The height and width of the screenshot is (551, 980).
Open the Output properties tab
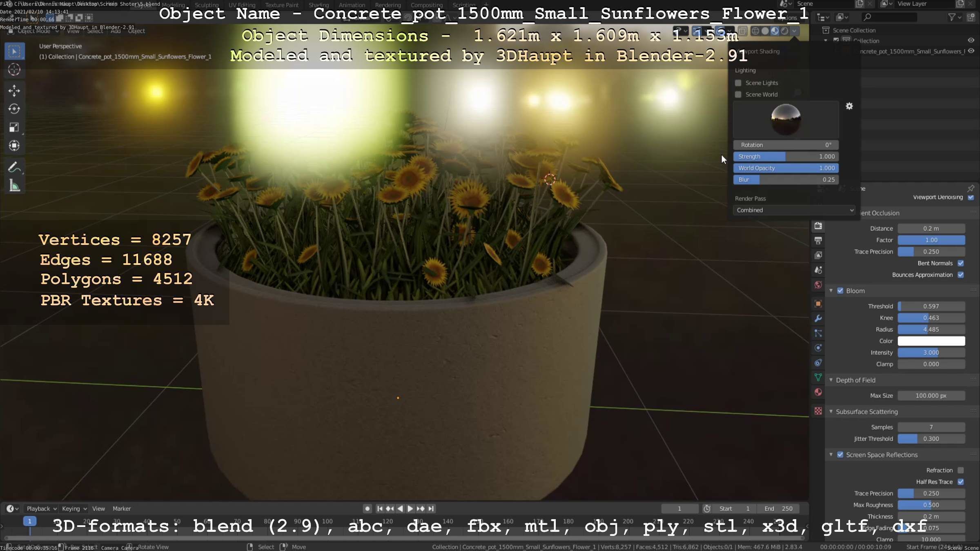[x=818, y=241]
